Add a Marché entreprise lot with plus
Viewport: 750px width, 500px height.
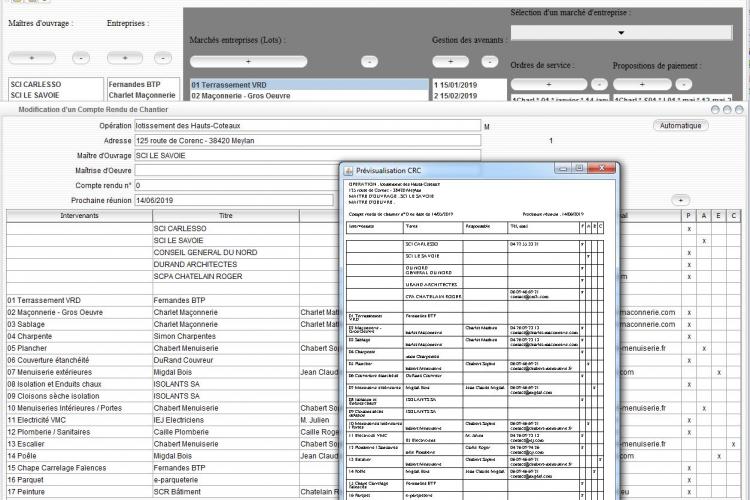[x=248, y=62]
